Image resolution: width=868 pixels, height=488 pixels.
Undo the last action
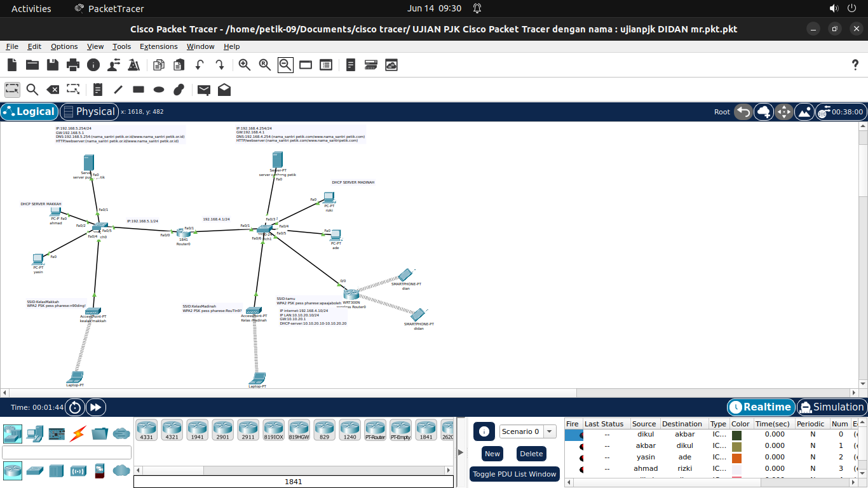pyautogui.click(x=200, y=65)
